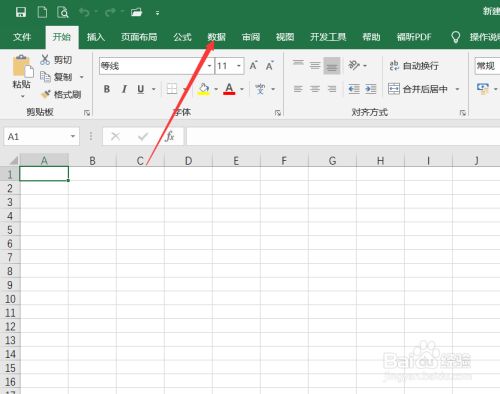Click the Middle Align icon

[315, 65]
